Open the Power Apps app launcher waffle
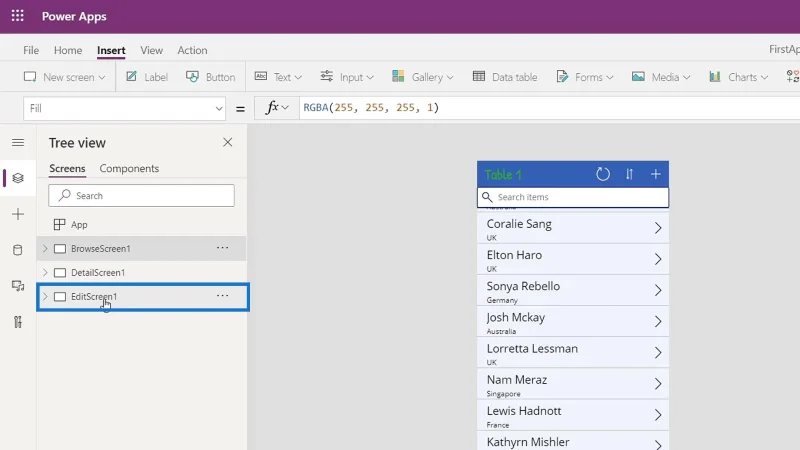The width and height of the screenshot is (800, 450). point(17,16)
